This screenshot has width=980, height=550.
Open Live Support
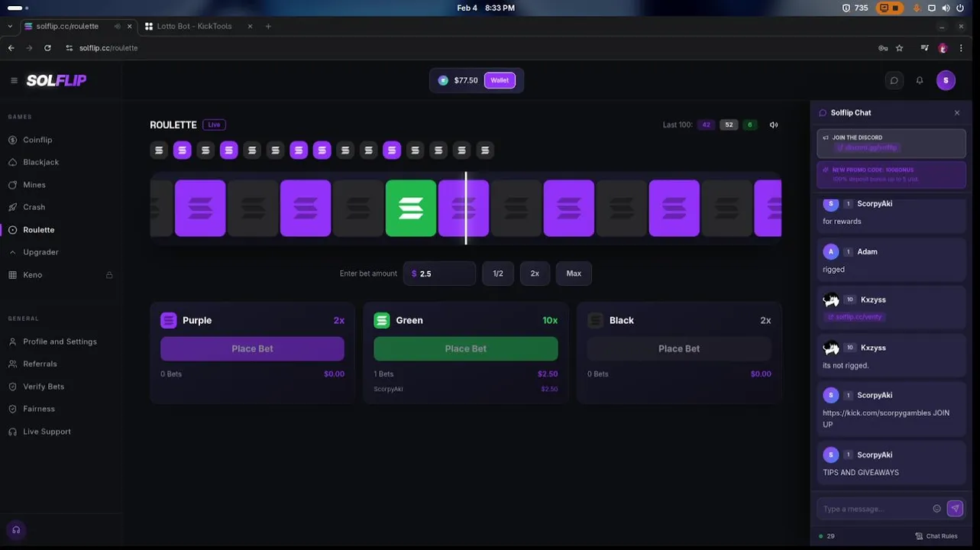pyautogui.click(x=47, y=432)
